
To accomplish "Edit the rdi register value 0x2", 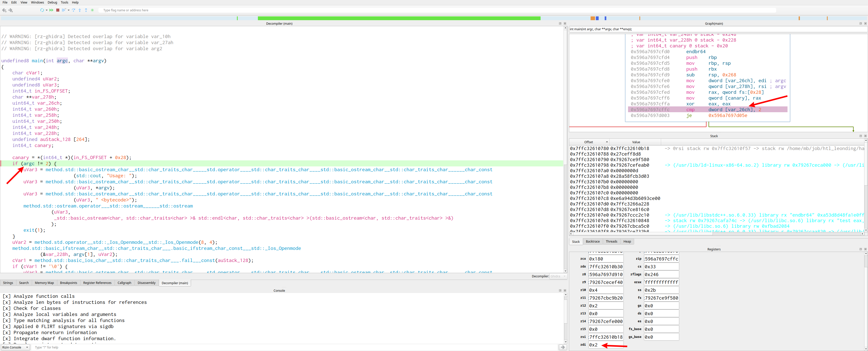I will point(606,345).
